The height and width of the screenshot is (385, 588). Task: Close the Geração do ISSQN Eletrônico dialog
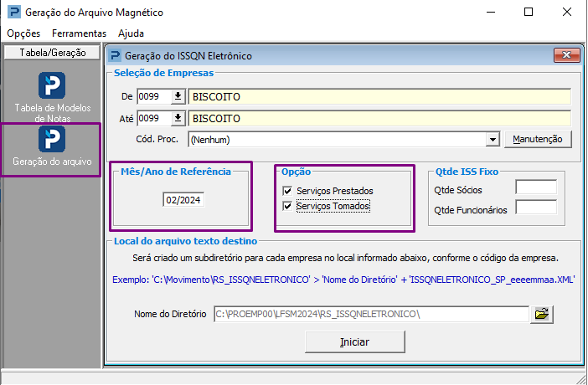pyautogui.click(x=566, y=55)
